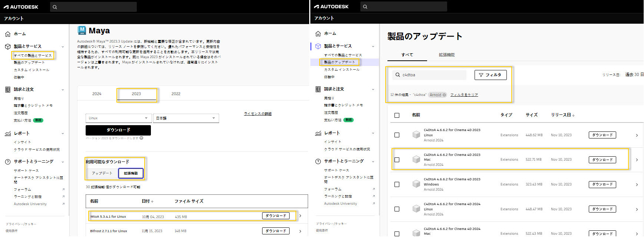
Task: Open the ライセンスの詳細 link on Maya page
Action: click(258, 114)
